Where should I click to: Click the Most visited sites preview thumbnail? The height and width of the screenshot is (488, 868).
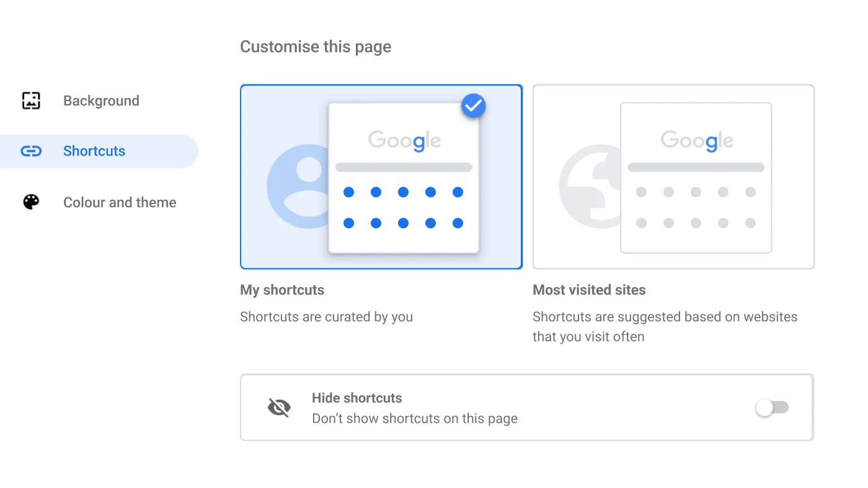[673, 177]
